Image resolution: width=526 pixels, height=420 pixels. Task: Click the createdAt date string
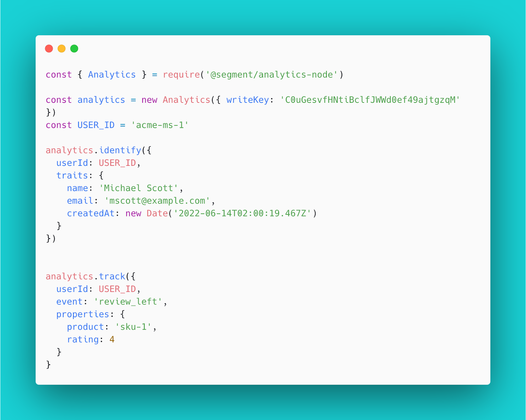coord(242,213)
